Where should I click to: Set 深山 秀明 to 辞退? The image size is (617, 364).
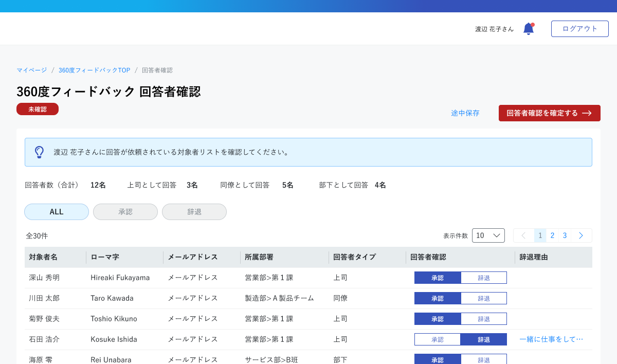pyautogui.click(x=483, y=278)
